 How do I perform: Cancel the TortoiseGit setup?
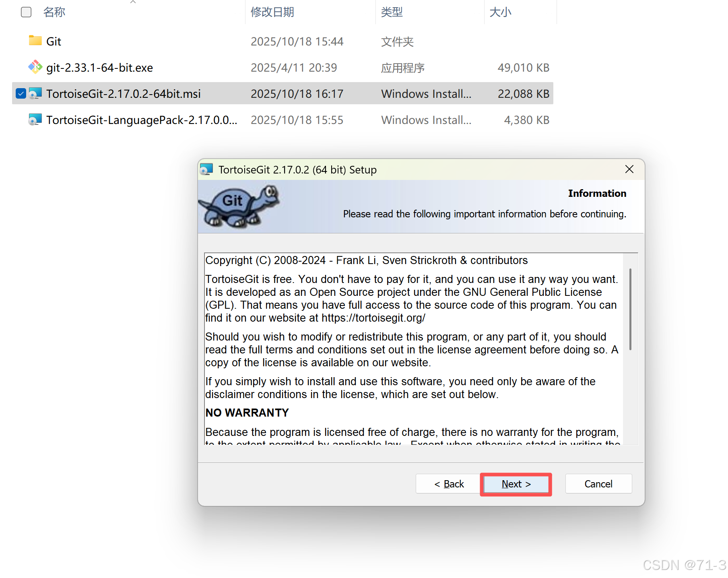click(598, 484)
